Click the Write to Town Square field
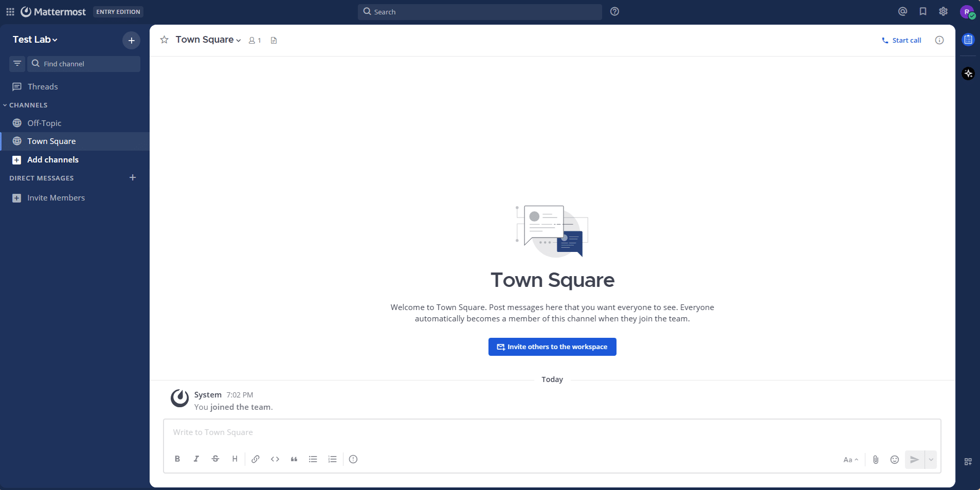 click(551, 432)
